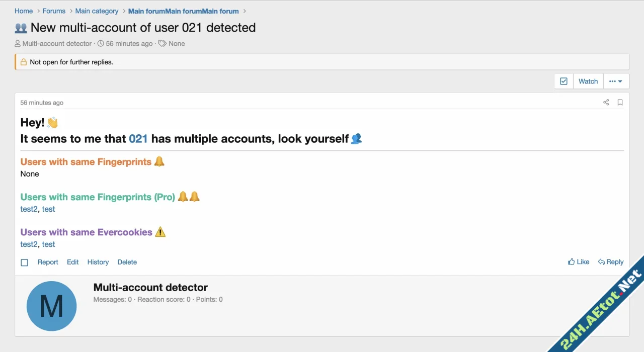The width and height of the screenshot is (644, 352).
Task: Toggle the post selection checkbox beside Report
Action: point(24,262)
